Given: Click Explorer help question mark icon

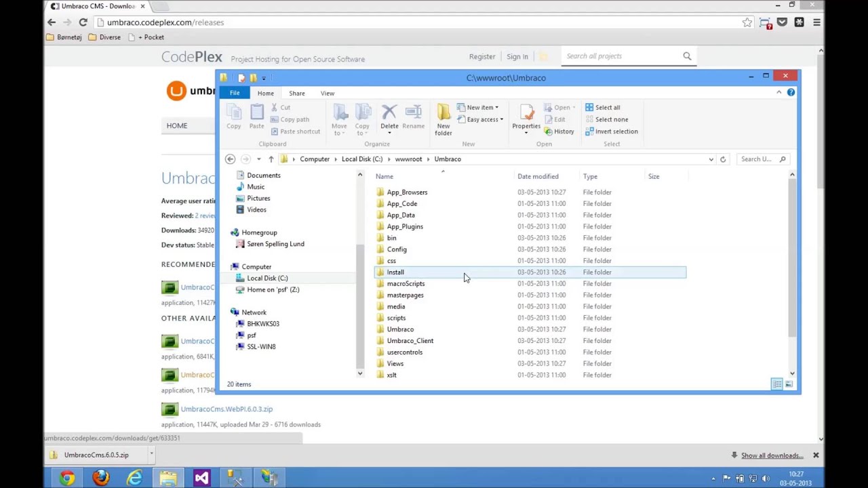Looking at the screenshot, I should 791,92.
